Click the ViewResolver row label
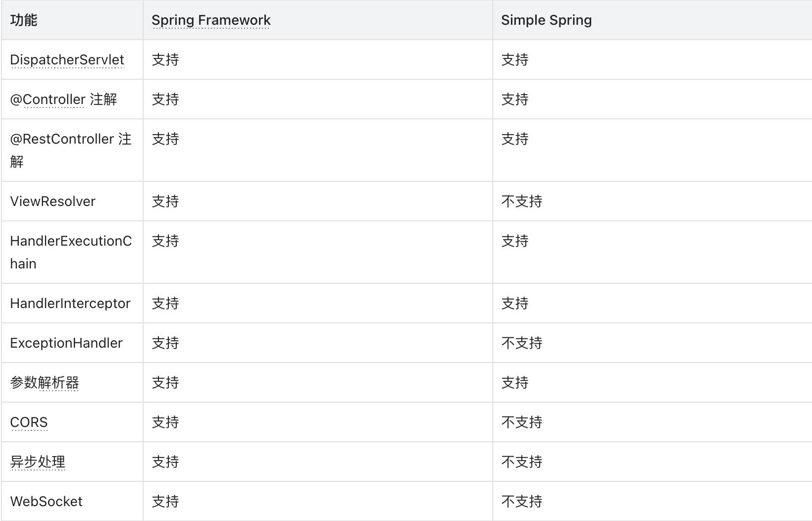Viewport: 812px width, 521px height. pyautogui.click(x=52, y=202)
